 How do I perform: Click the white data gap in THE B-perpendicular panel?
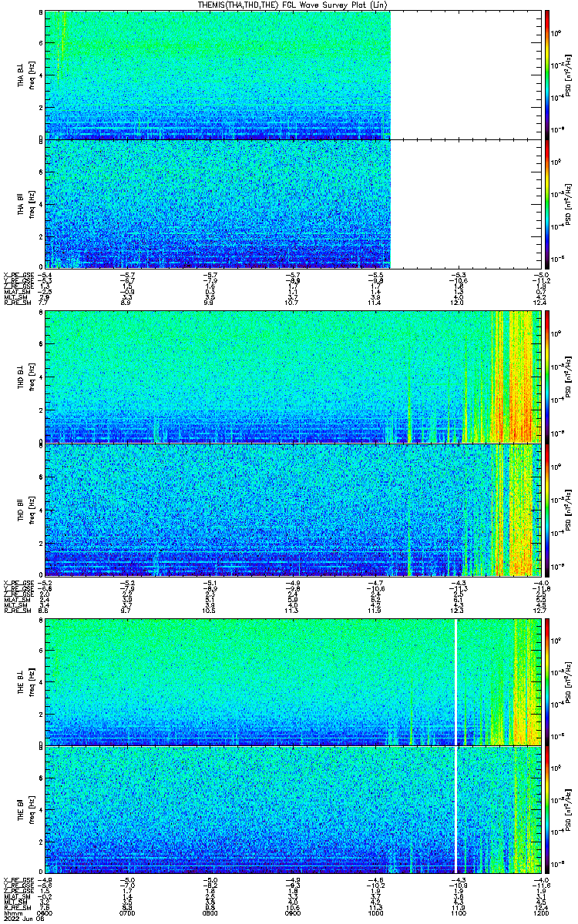(x=455, y=681)
